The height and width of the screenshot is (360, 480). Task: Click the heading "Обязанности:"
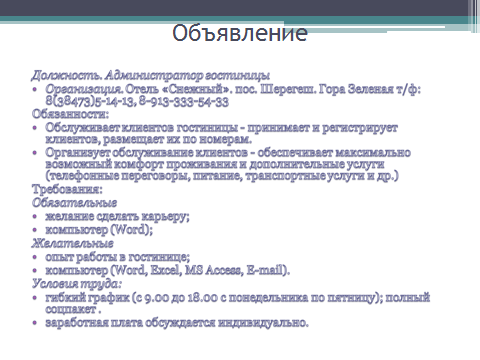click(70, 114)
